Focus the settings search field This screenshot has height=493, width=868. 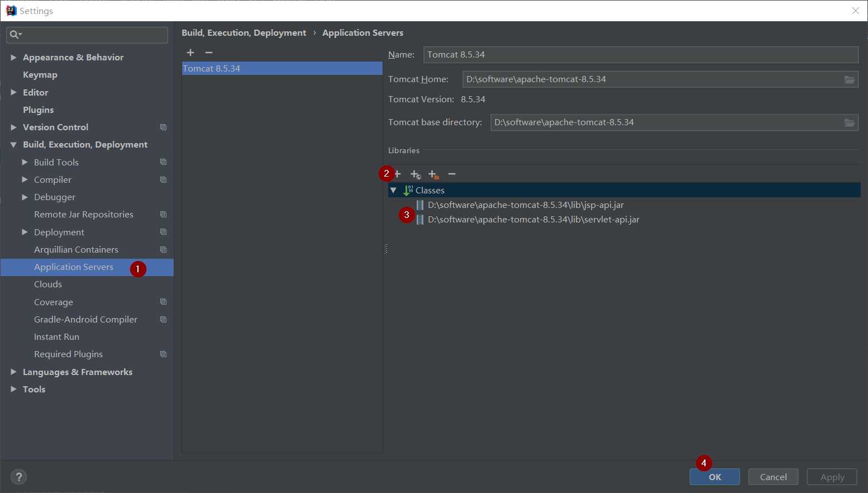pos(87,35)
